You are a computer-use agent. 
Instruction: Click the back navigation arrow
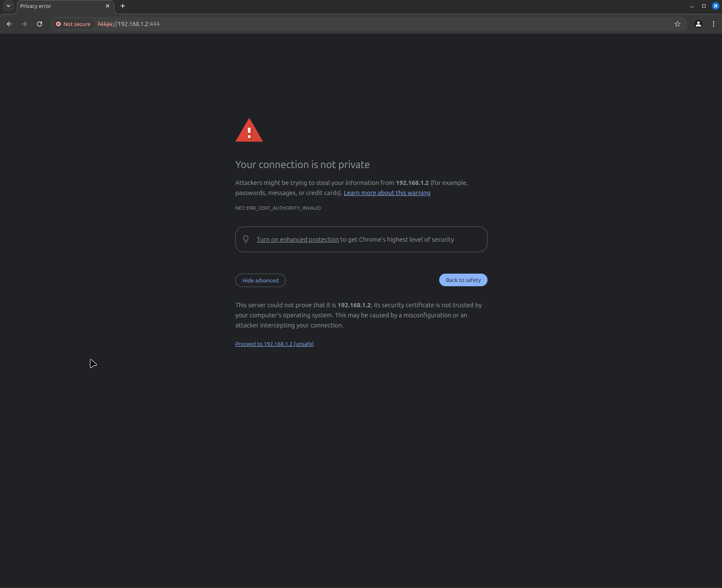[x=9, y=24]
